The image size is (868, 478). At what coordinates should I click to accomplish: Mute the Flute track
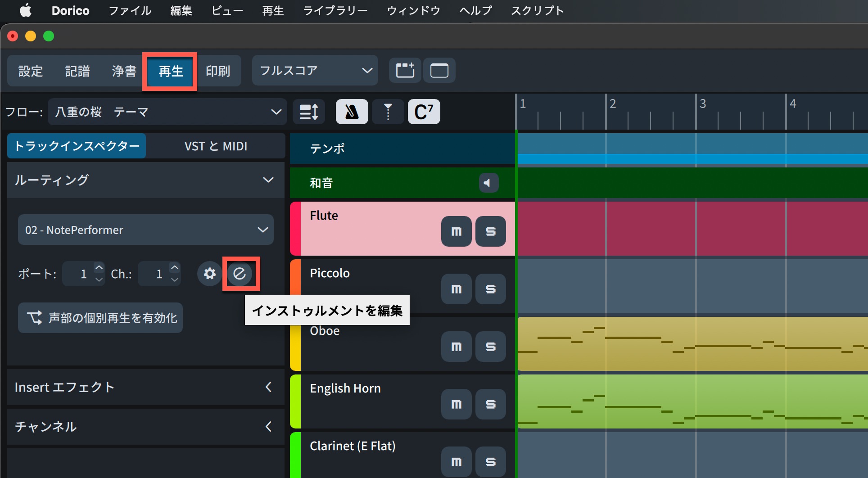click(457, 231)
